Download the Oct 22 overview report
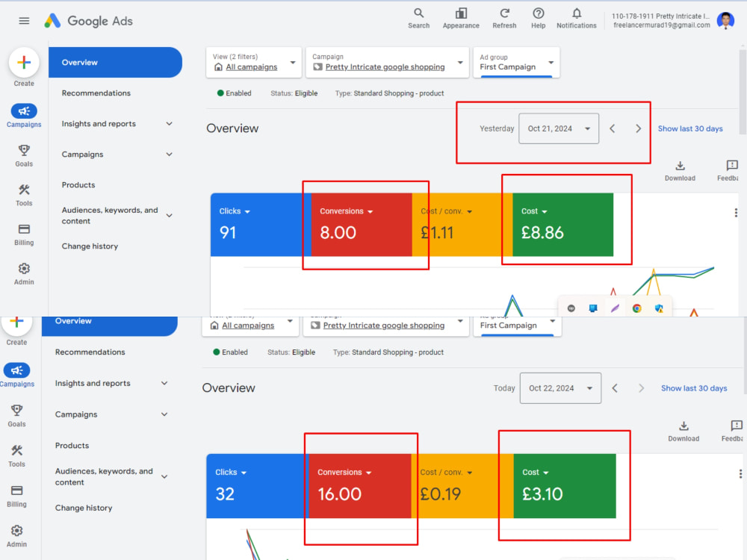 point(684,432)
